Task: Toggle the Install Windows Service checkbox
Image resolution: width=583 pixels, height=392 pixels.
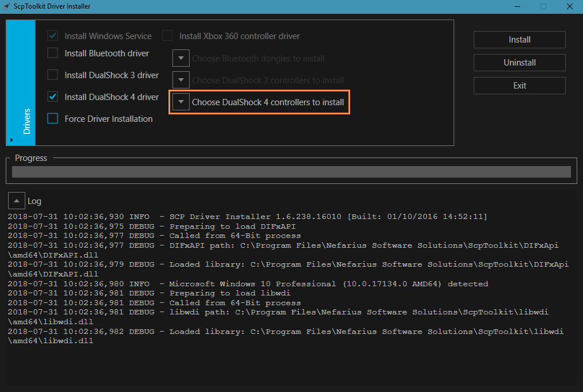Action: (53, 36)
